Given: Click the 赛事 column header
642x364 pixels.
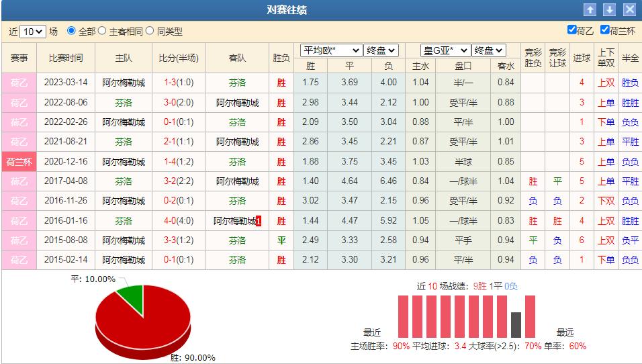Looking at the screenshot, I should (19, 58).
